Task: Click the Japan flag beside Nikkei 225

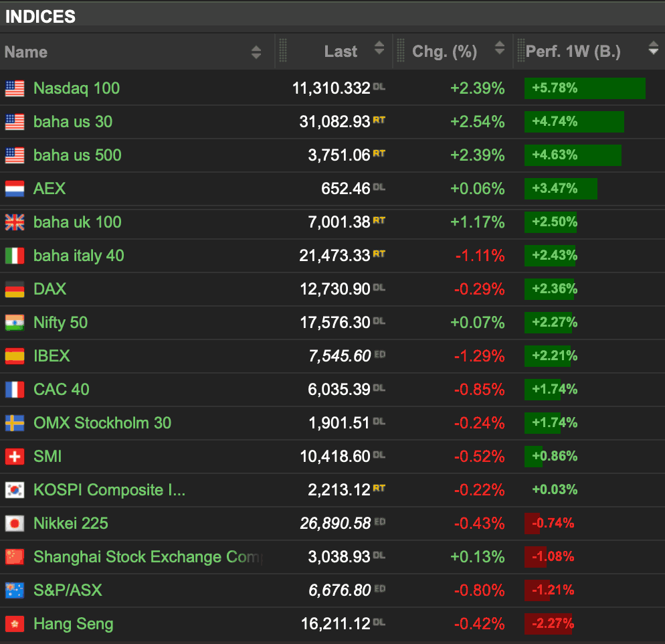Action: (x=15, y=524)
